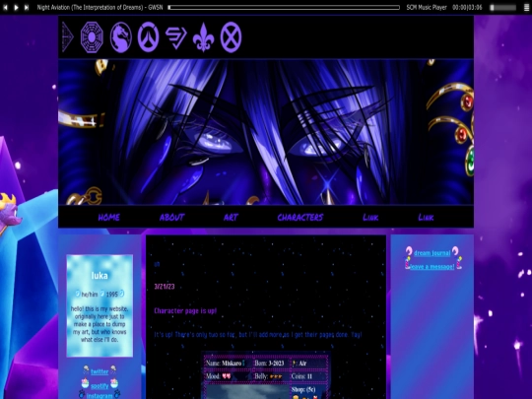Click the track time 00:00|03:06

point(467,7)
